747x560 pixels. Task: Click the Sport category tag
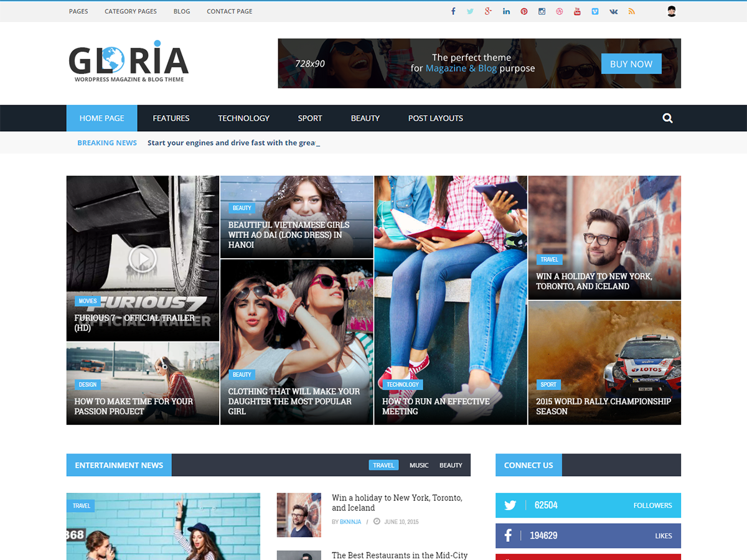(548, 385)
